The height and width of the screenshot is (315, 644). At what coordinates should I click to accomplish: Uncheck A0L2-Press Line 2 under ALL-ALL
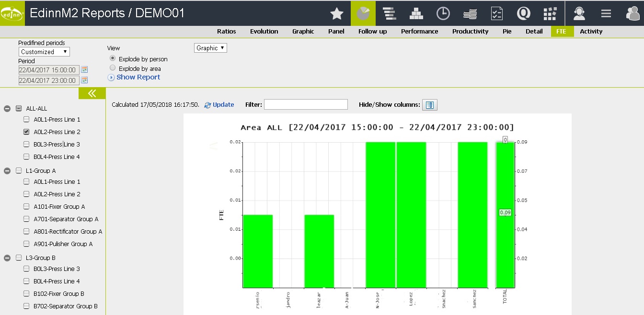pyautogui.click(x=26, y=132)
